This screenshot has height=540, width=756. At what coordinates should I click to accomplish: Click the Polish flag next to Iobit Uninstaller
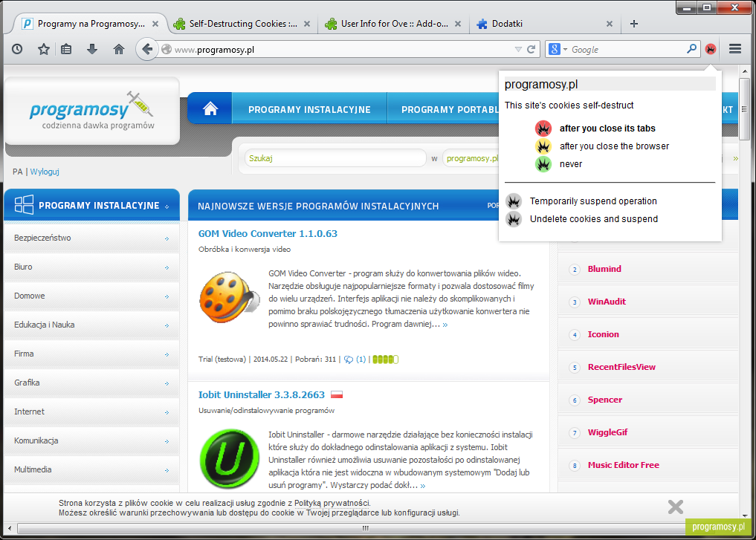[337, 394]
